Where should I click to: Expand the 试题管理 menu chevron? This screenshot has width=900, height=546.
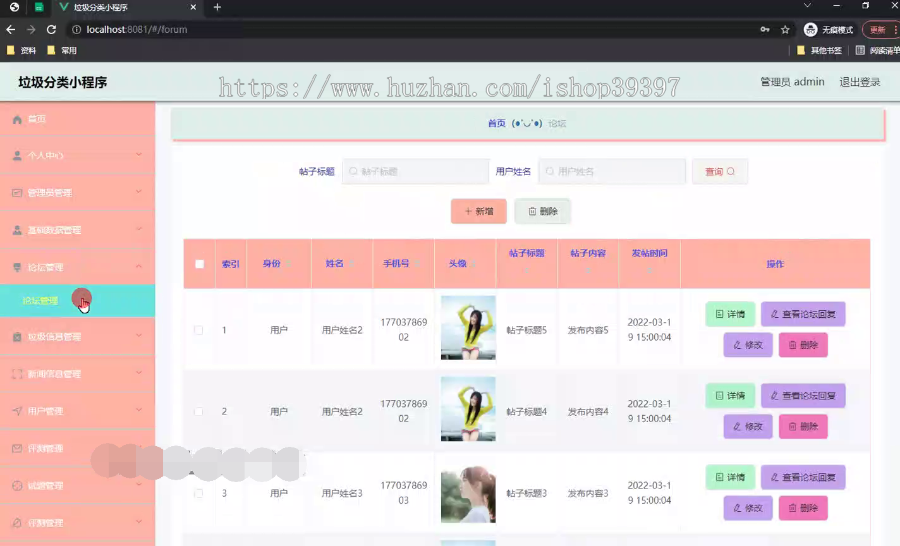click(x=139, y=485)
